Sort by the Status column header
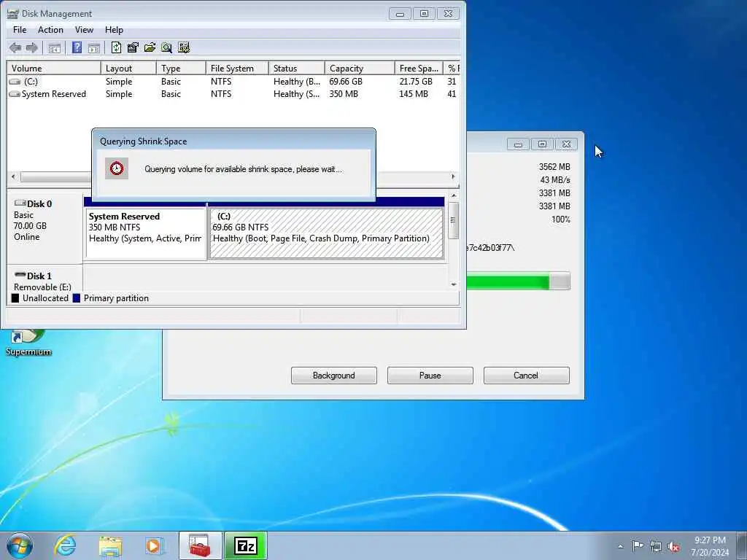Screen dimensions: 747x560 point(297,68)
